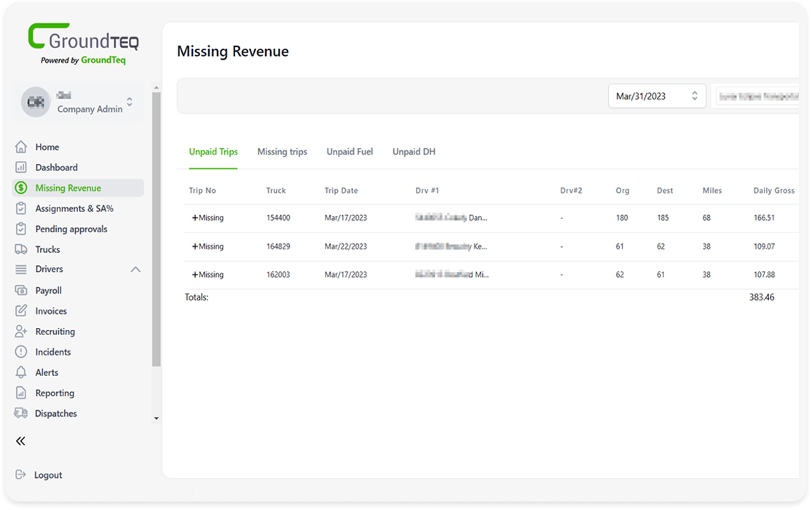
Task: Open Alerts via the bell icon
Action: (21, 372)
